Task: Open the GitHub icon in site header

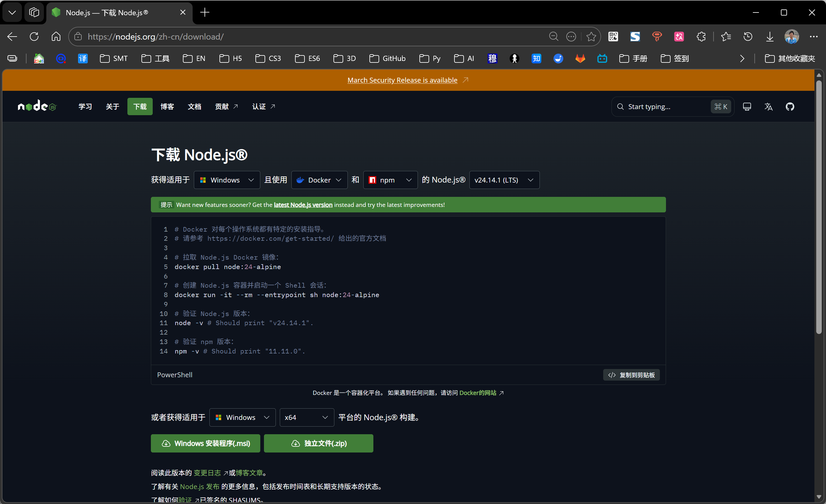Action: (789, 107)
